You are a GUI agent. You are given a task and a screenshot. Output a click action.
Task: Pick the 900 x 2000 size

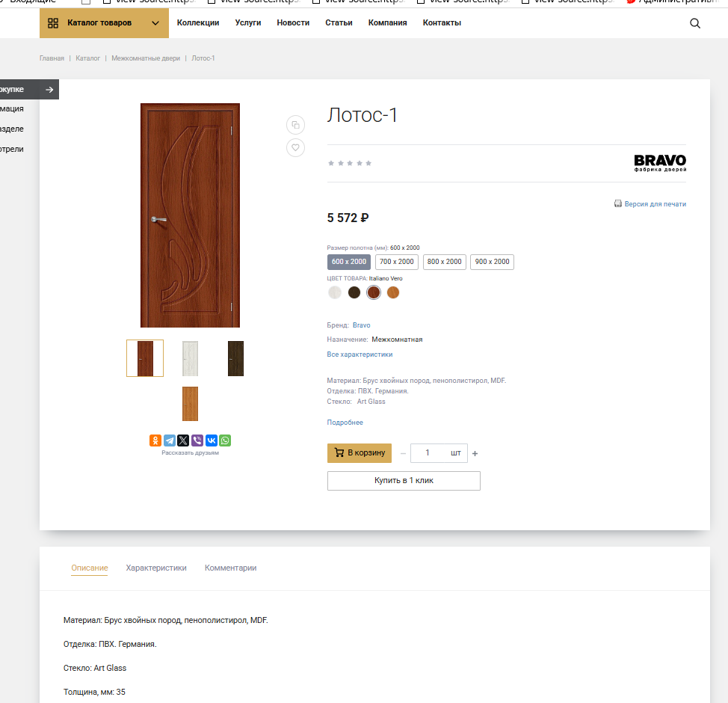tap(492, 262)
